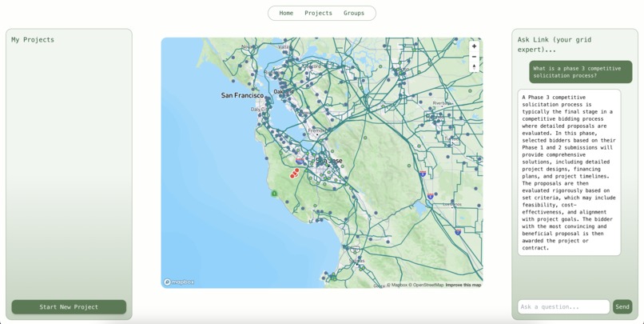The height and width of the screenshot is (324, 644).
Task: Open the © Mapbox attribution link
Action: click(397, 285)
